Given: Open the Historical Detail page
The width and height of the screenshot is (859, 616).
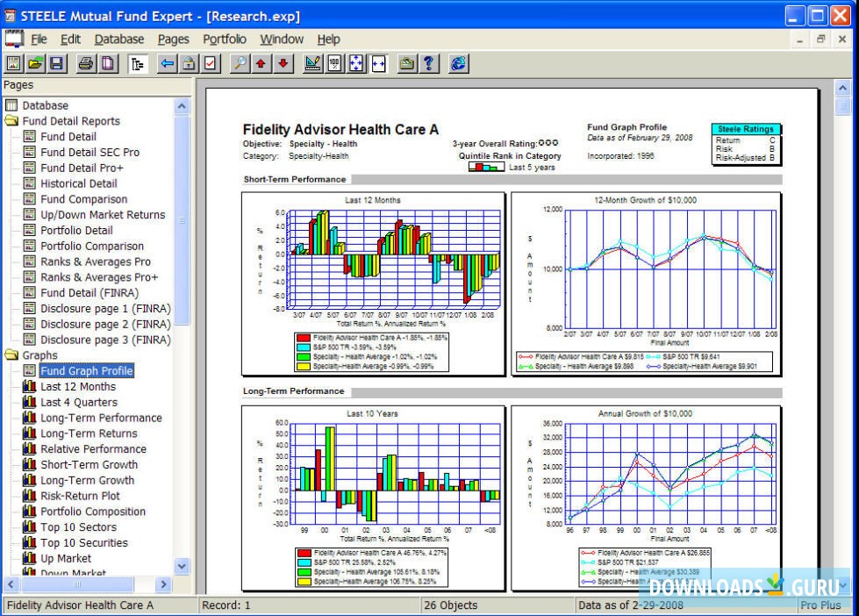Looking at the screenshot, I should click(79, 183).
